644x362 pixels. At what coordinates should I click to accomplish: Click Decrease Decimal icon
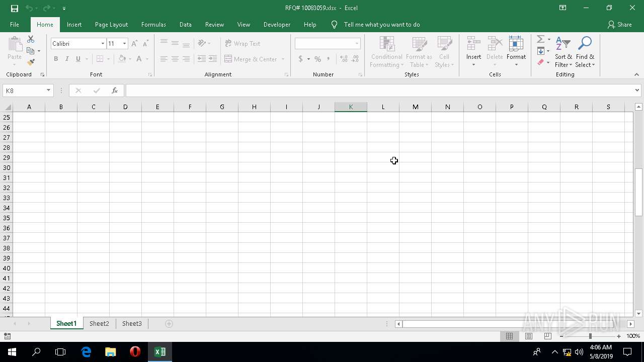(355, 59)
